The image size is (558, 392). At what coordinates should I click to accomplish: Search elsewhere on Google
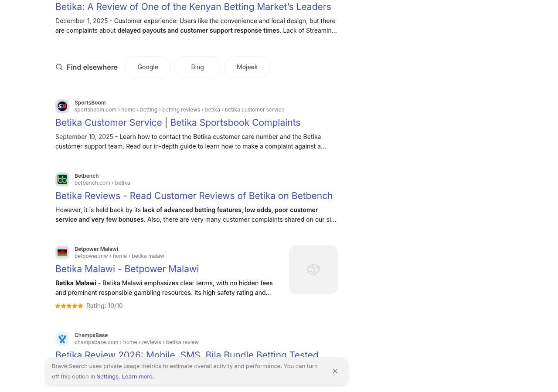point(148,67)
